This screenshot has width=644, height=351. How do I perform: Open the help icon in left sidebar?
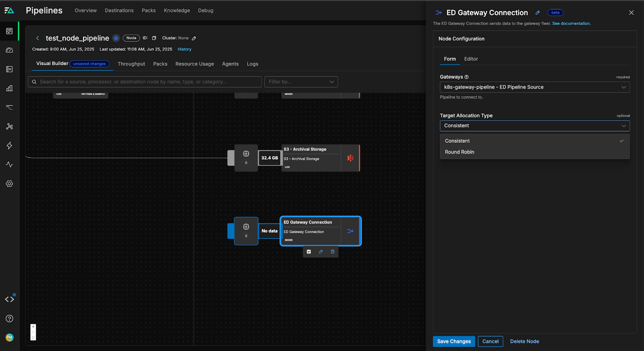(x=10, y=318)
